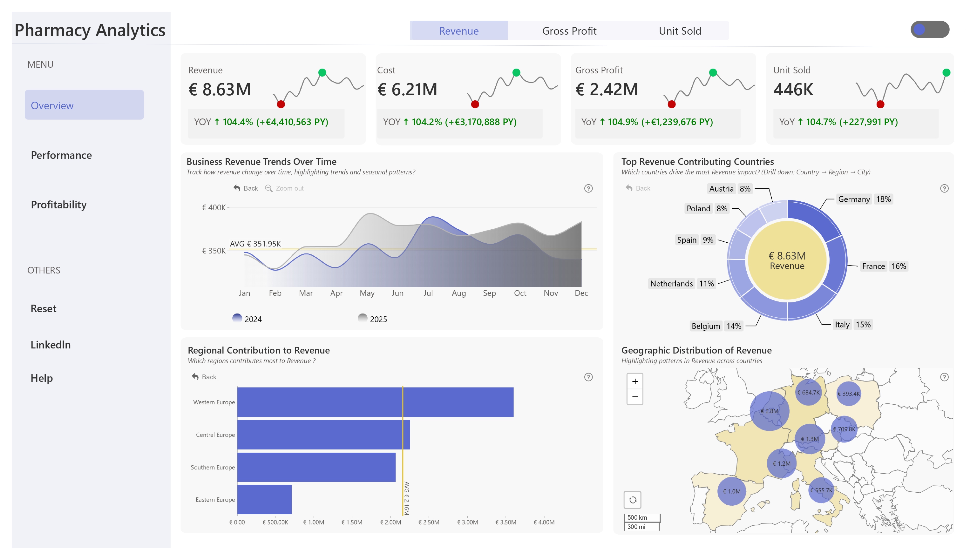Click Zoom-out magnifier in Revenue Trends chart
This screenshot has width=977, height=560.
coord(269,188)
